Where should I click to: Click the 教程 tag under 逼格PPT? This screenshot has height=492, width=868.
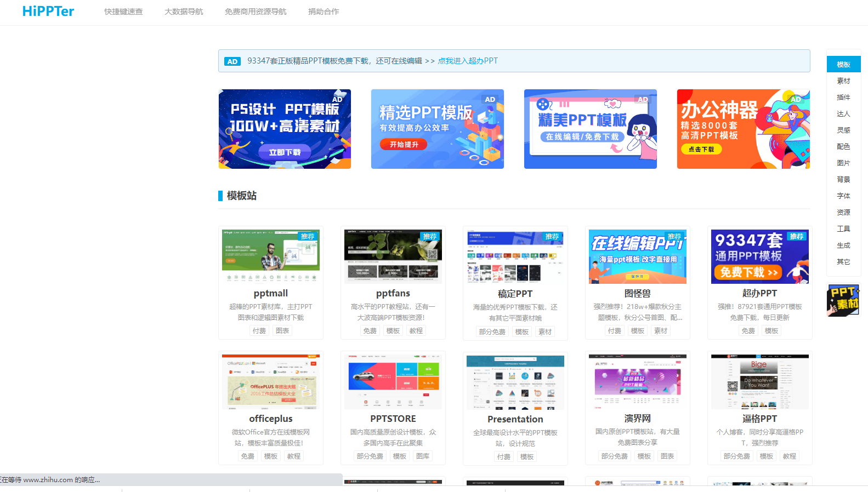pyautogui.click(x=790, y=456)
